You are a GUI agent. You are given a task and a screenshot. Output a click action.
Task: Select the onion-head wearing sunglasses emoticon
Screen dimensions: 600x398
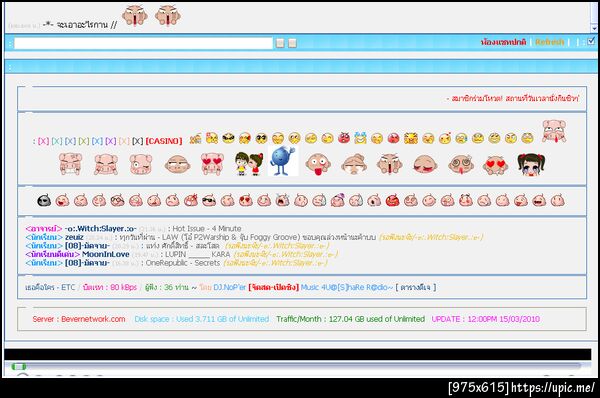pos(209,200)
